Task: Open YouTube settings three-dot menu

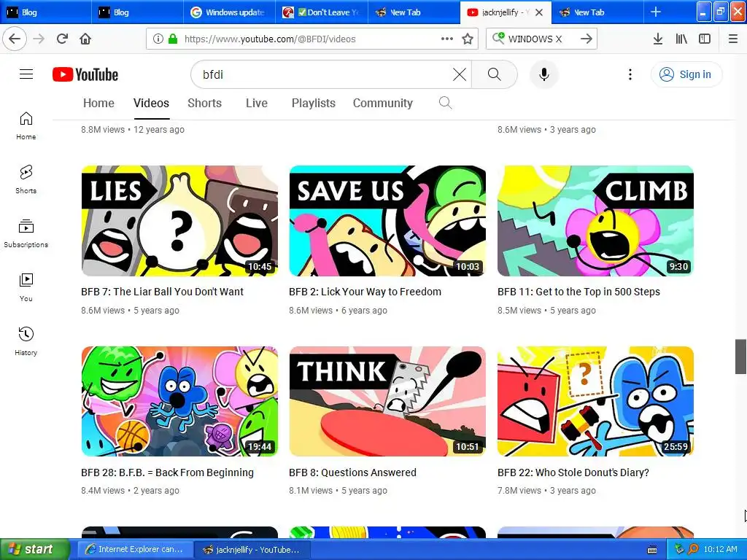Action: point(630,74)
